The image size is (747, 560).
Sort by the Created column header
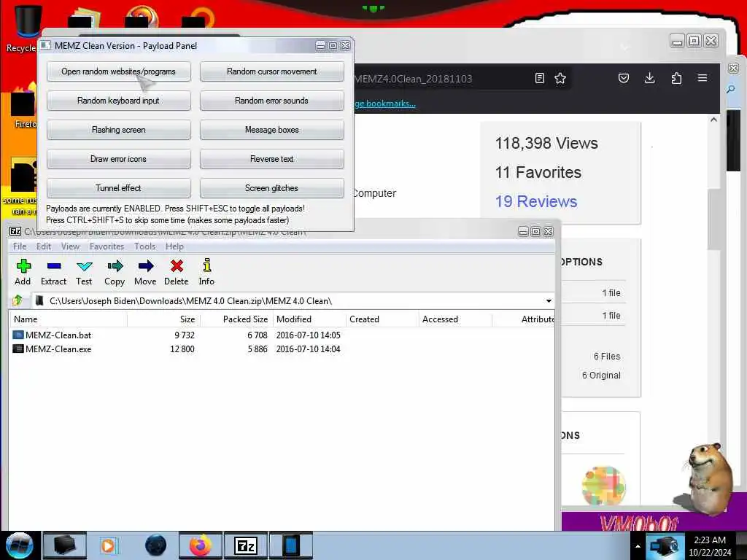click(382, 319)
